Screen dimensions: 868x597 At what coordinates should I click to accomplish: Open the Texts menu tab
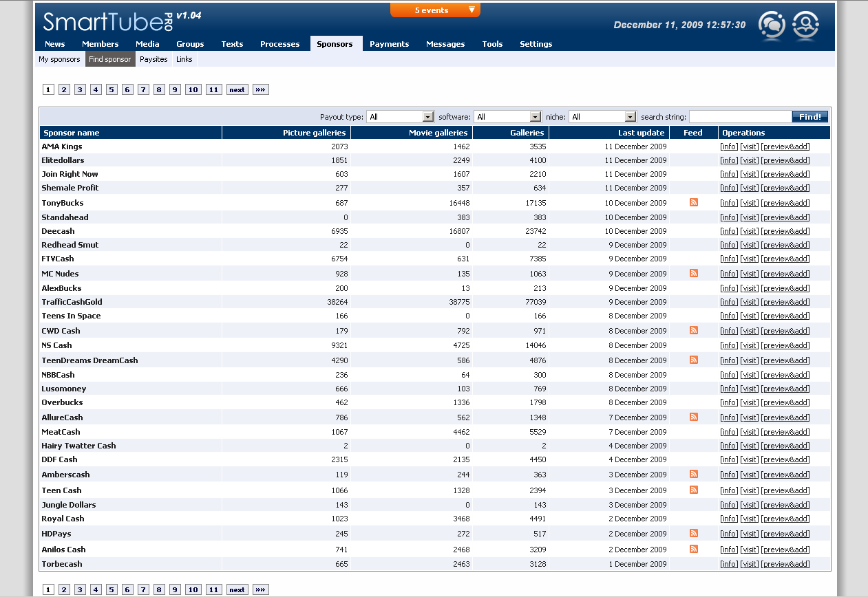232,44
